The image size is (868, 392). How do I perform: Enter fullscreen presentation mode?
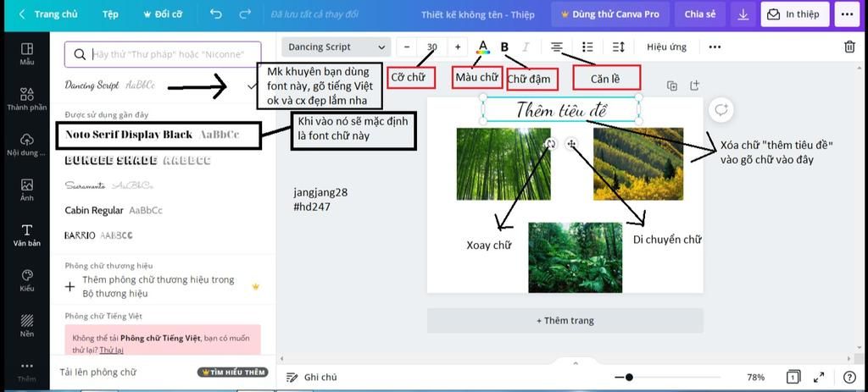(x=819, y=377)
